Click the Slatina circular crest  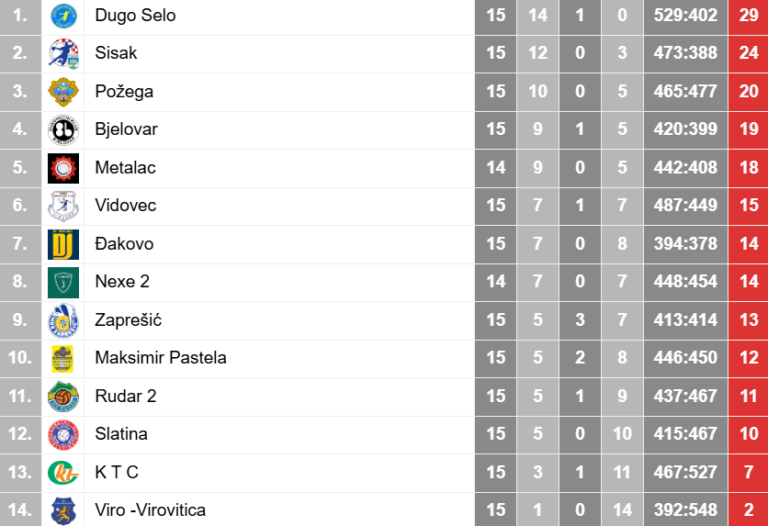(63, 435)
